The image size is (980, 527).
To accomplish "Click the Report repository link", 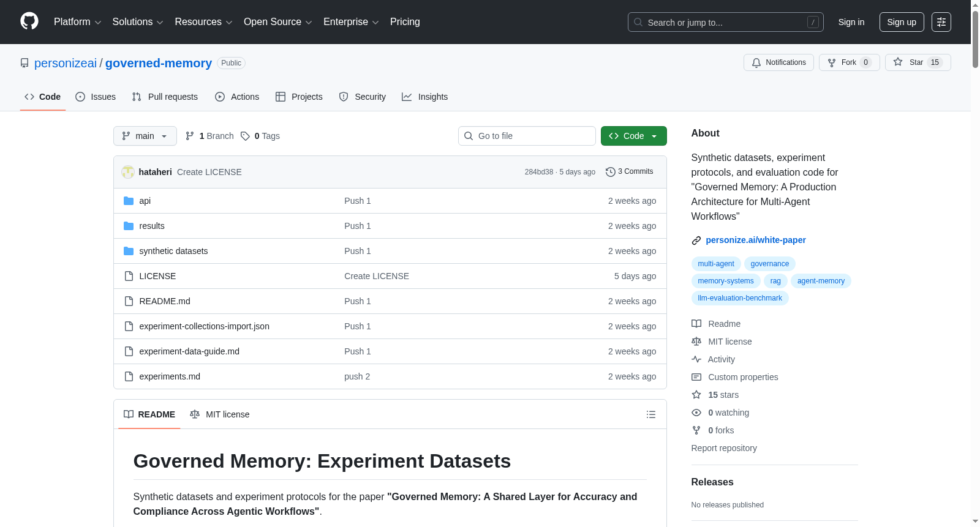I will (724, 448).
